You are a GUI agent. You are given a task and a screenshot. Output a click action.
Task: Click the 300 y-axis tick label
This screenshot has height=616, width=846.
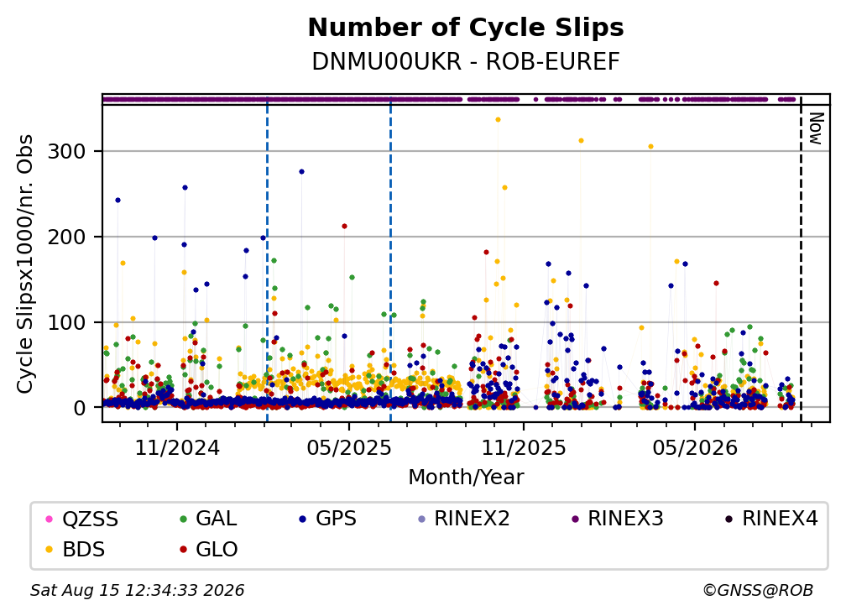(x=67, y=152)
